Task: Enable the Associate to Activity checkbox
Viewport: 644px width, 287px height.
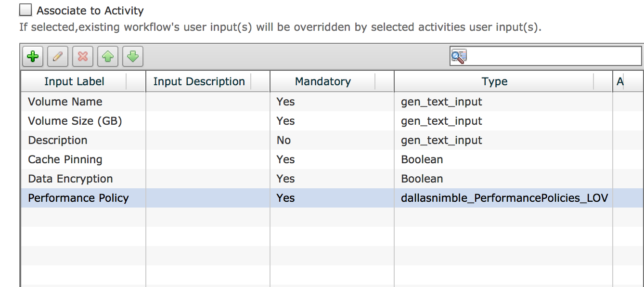Action: pyautogui.click(x=26, y=10)
